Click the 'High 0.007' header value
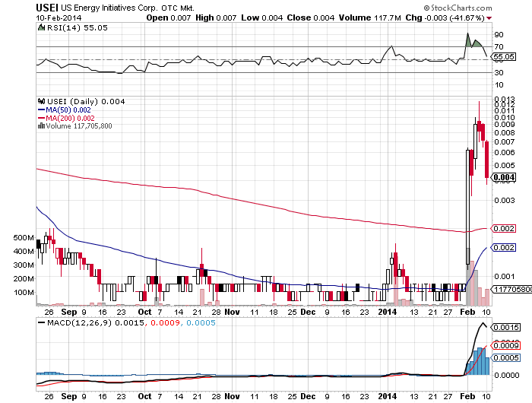532x403 pixels. (x=216, y=18)
